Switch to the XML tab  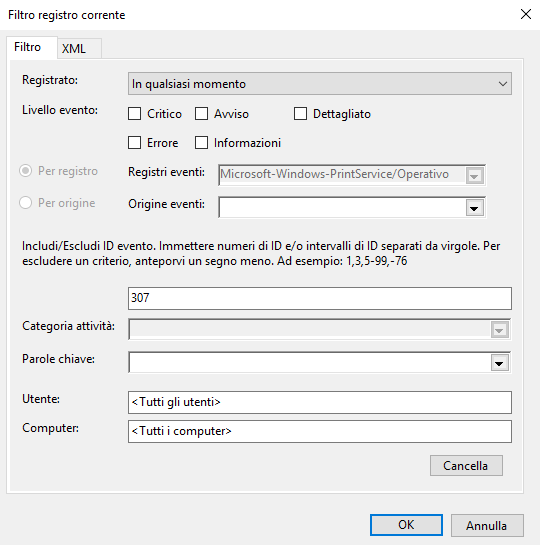pos(79,48)
